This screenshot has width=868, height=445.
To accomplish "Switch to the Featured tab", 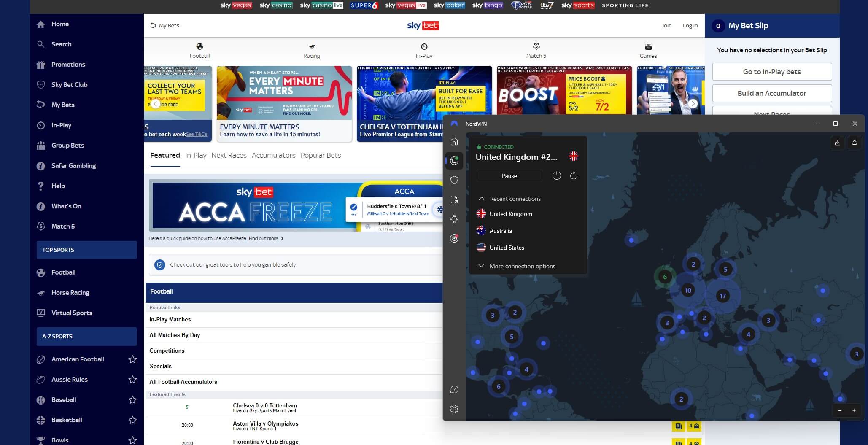I will pos(165,155).
